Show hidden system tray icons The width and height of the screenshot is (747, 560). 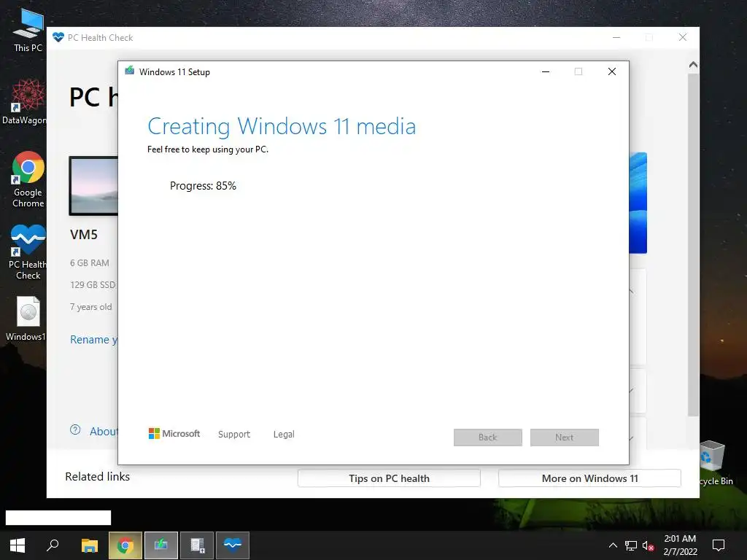[x=613, y=545]
